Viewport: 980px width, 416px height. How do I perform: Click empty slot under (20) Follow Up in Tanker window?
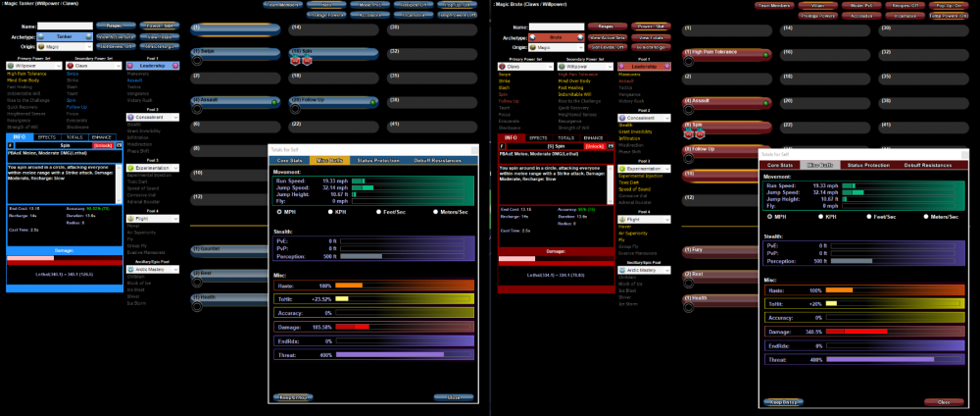click(x=296, y=109)
